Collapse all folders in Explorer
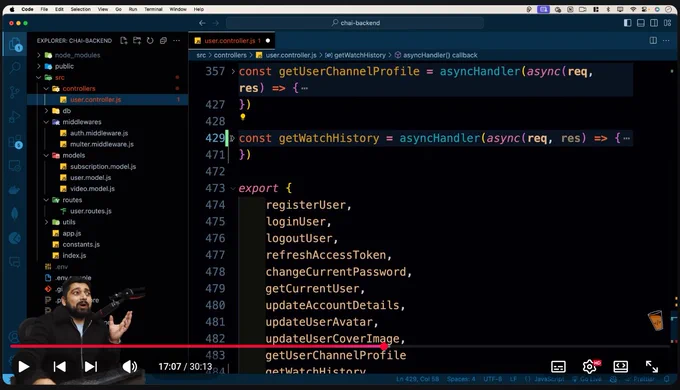The image size is (680, 390). tap(163, 40)
